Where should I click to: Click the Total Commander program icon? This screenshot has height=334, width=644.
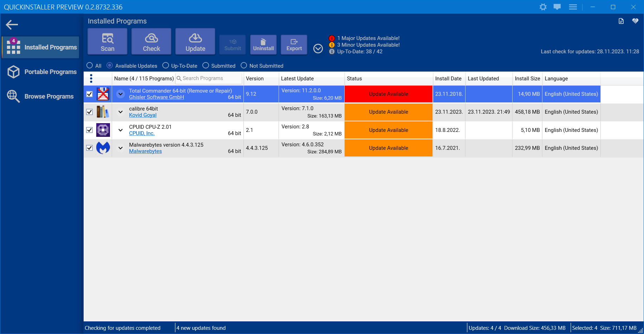pos(103,94)
